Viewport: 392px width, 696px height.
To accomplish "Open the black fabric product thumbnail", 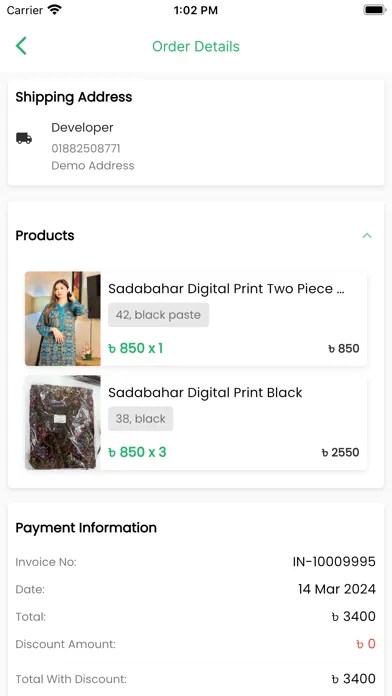I will click(x=63, y=423).
